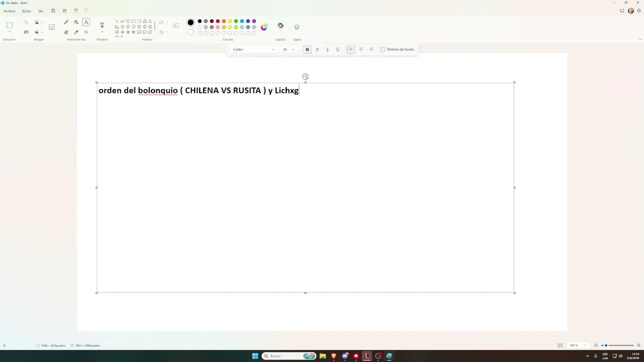Click the rotate handle above text box
Screen dimensions: 644x362
pyautogui.click(x=305, y=77)
